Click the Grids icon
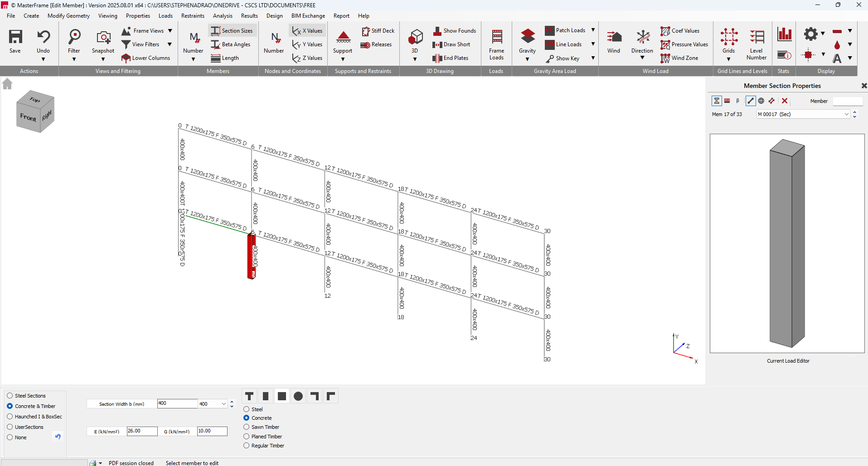This screenshot has width=868, height=466. (728, 37)
